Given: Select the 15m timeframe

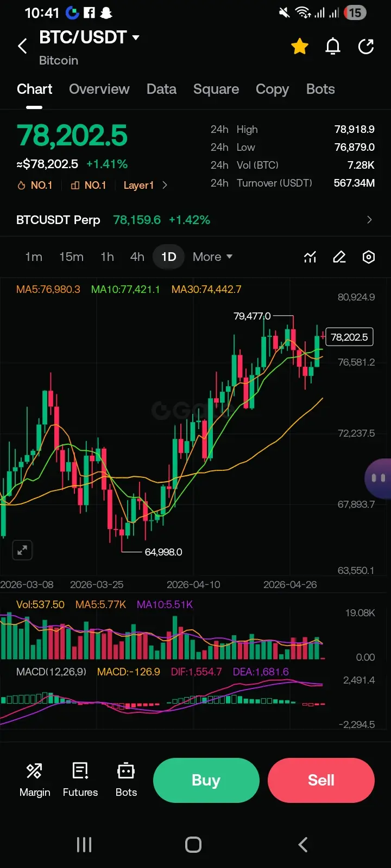Looking at the screenshot, I should (x=71, y=257).
